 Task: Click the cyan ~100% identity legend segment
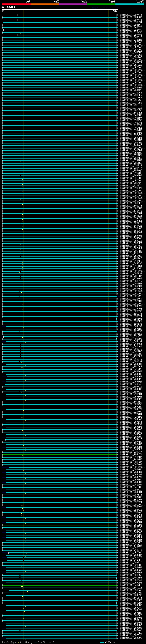coord(130,4)
